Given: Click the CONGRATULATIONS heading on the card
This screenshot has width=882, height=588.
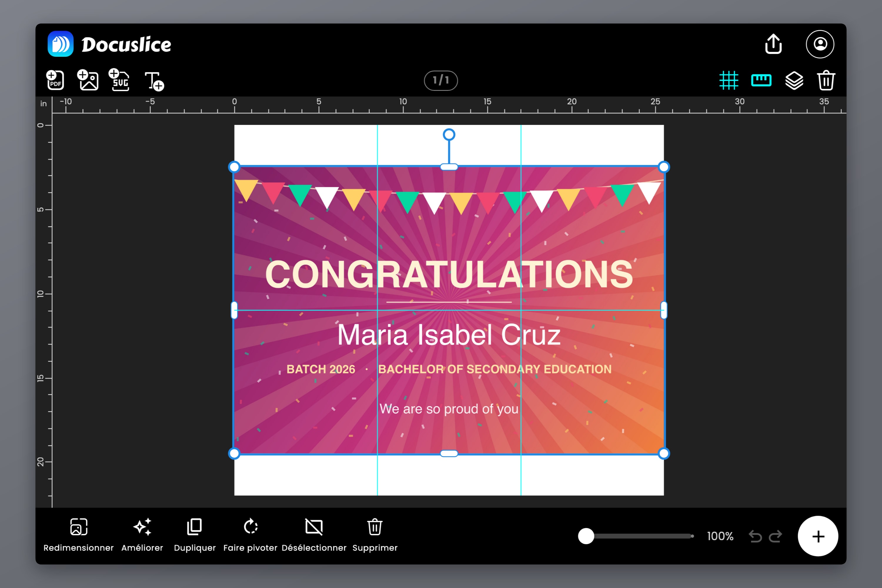Looking at the screenshot, I should tap(449, 275).
